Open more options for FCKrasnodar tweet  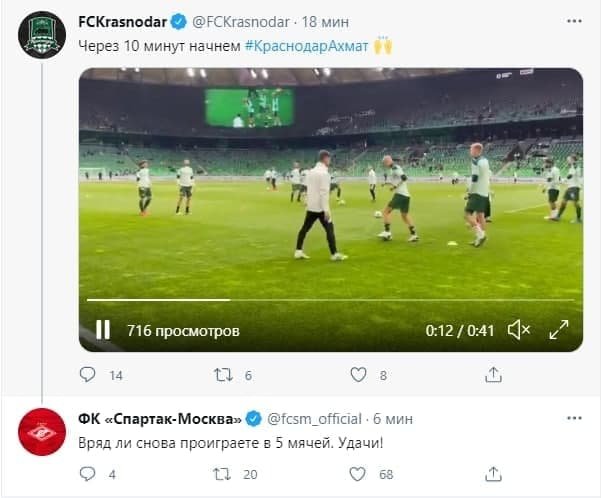[x=572, y=22]
